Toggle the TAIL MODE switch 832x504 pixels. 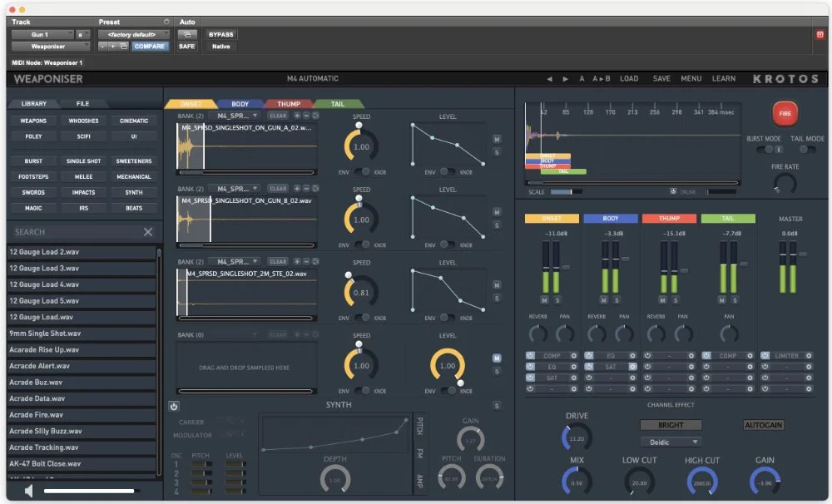tap(806, 150)
